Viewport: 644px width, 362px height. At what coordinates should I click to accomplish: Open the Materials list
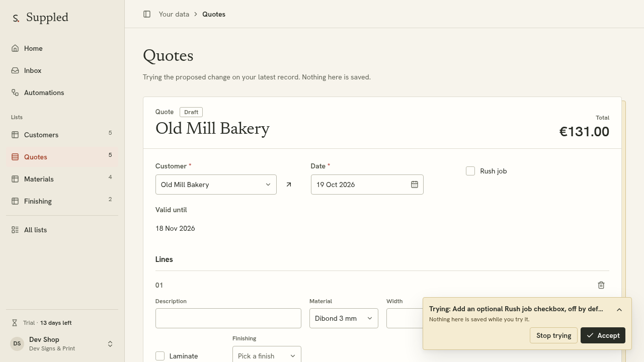pos(62,179)
